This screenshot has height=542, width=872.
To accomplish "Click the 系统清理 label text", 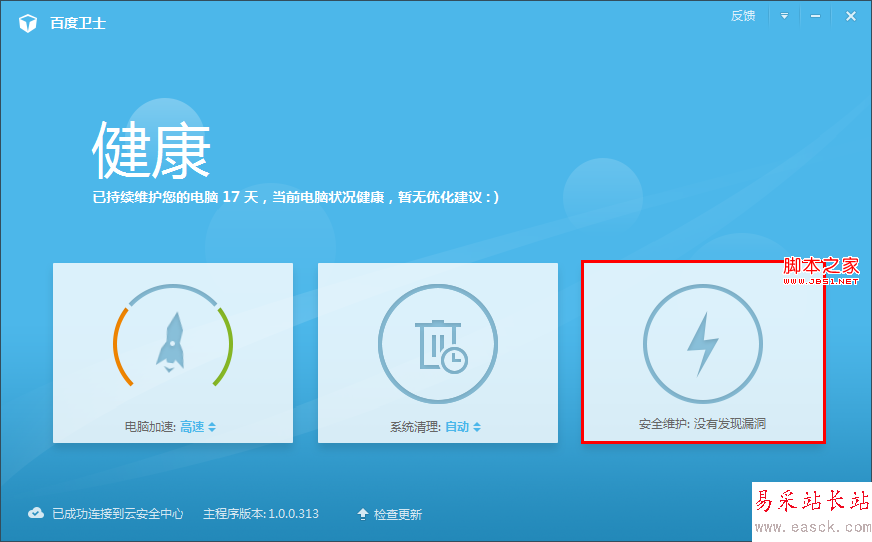I will coord(415,427).
